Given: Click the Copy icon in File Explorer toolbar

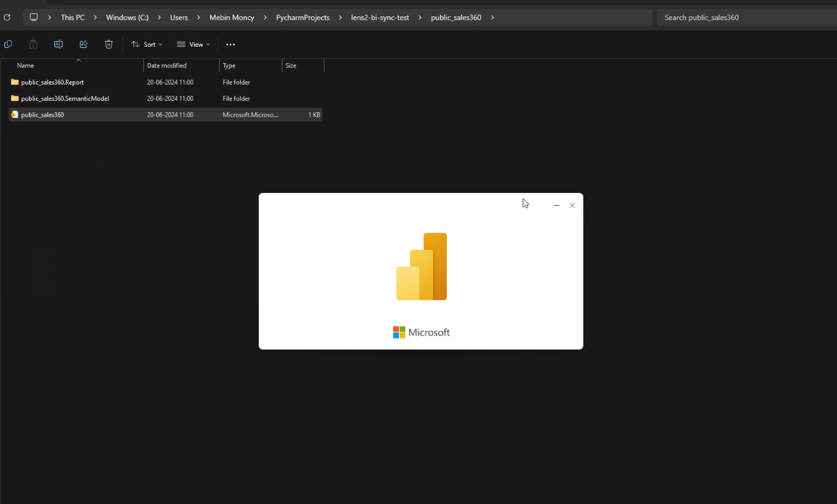Looking at the screenshot, I should [x=8, y=44].
